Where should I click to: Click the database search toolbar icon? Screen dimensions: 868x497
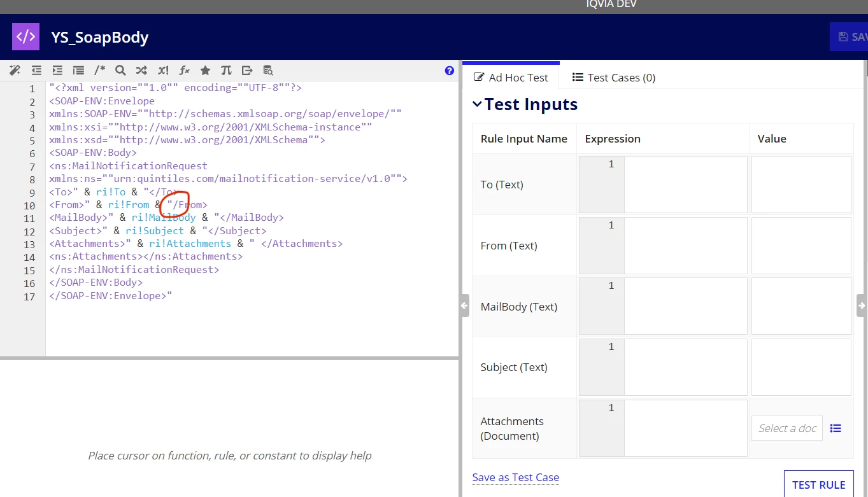268,71
